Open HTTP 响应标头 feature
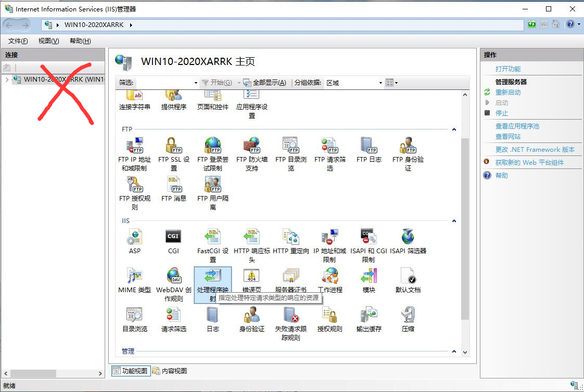Screen dimensions: 584x392 pyautogui.click(x=252, y=246)
